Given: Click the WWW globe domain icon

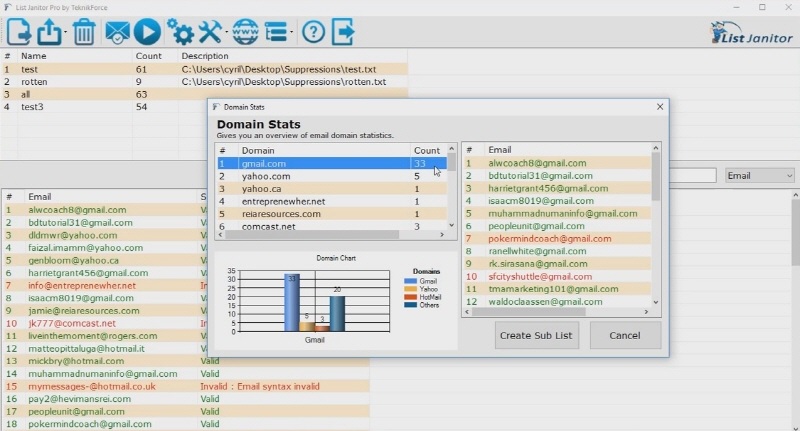Looking at the screenshot, I should point(245,32).
